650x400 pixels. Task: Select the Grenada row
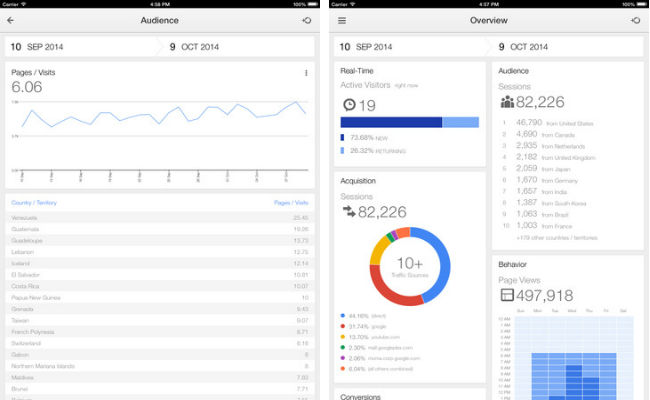coord(160,309)
